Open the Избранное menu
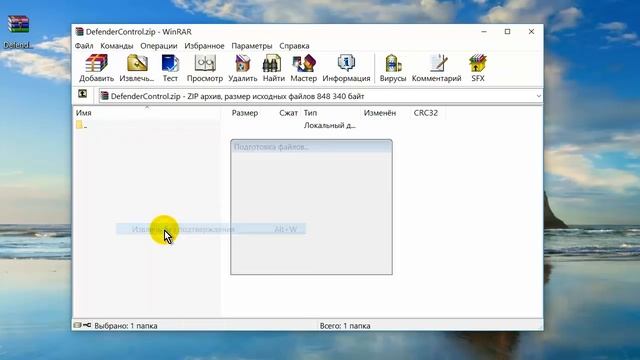Image resolution: width=640 pixels, height=360 pixels. (x=204, y=46)
